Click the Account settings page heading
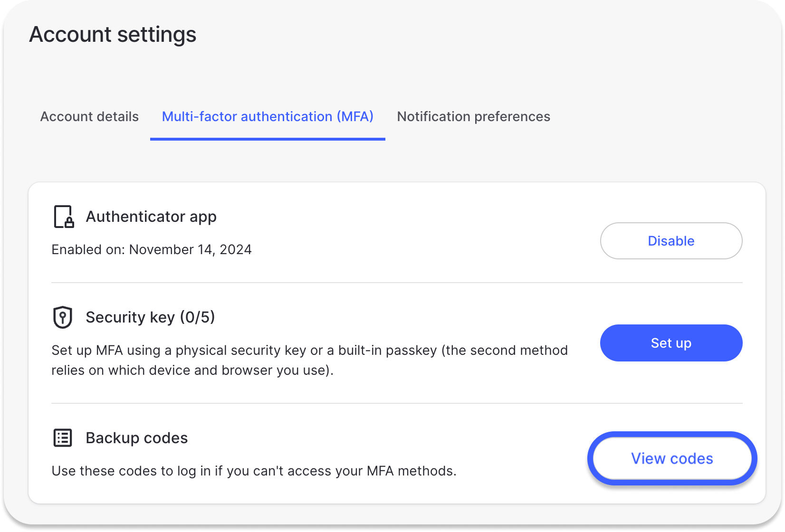This screenshot has height=532, width=785. [113, 35]
